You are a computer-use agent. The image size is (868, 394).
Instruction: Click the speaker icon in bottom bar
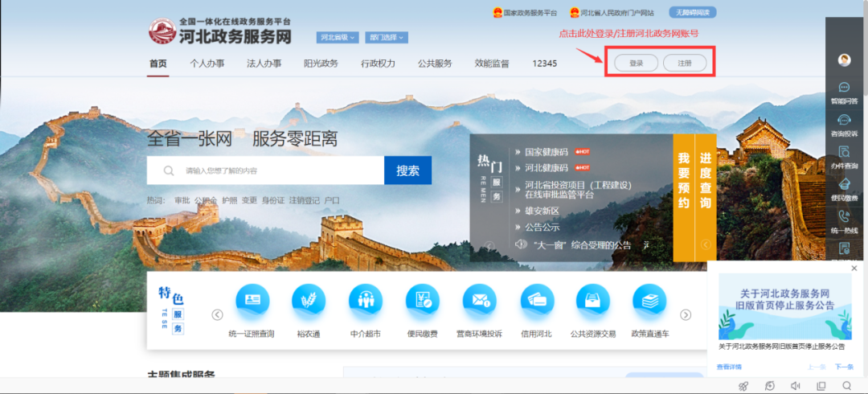tap(795, 386)
